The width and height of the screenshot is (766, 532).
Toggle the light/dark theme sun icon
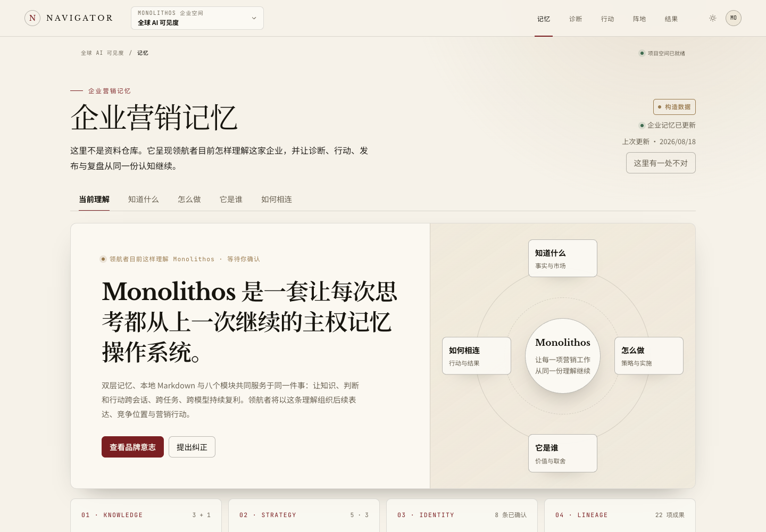tap(713, 18)
